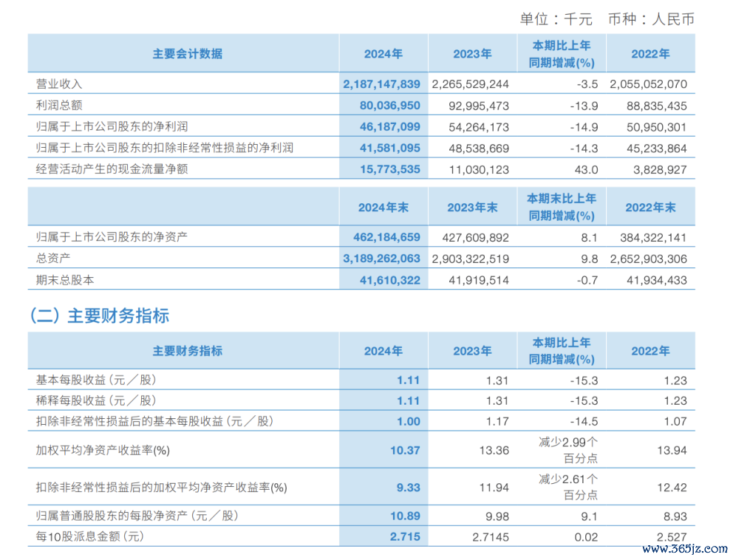The image size is (733, 560).
Task: Select the value 48,538,669
Action: [x=479, y=148]
